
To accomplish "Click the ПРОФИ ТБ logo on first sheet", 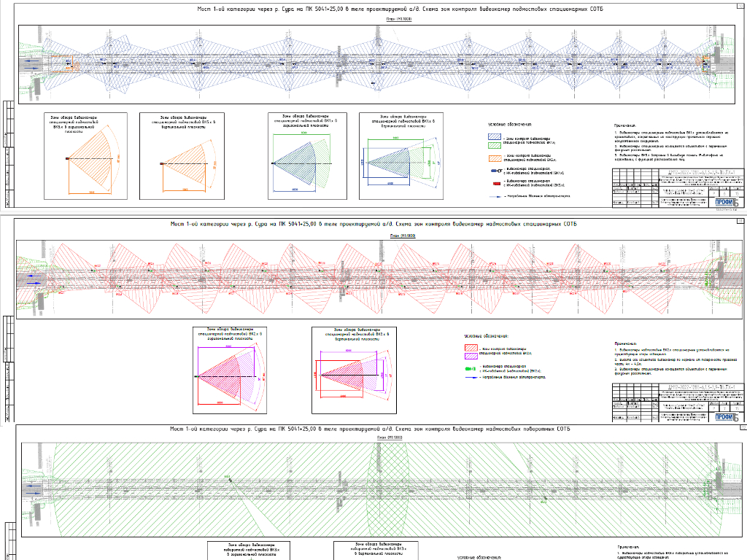I will tap(726, 202).
